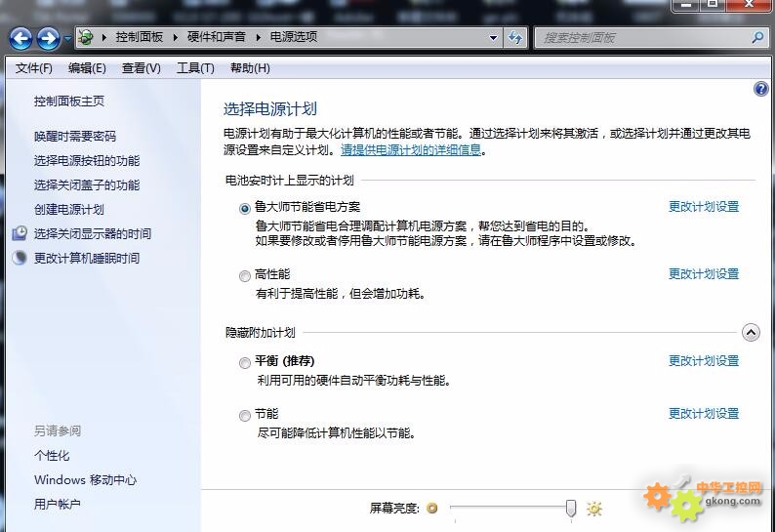Go back with the blue Back arrow
The image size is (775, 532).
pos(21,38)
